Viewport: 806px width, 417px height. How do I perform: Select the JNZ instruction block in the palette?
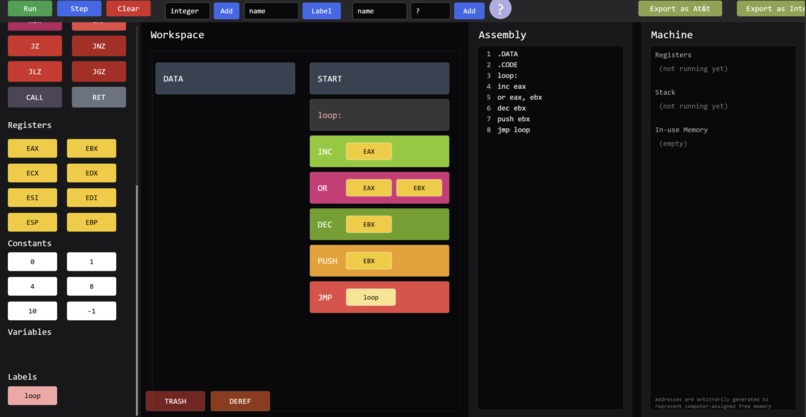99,46
